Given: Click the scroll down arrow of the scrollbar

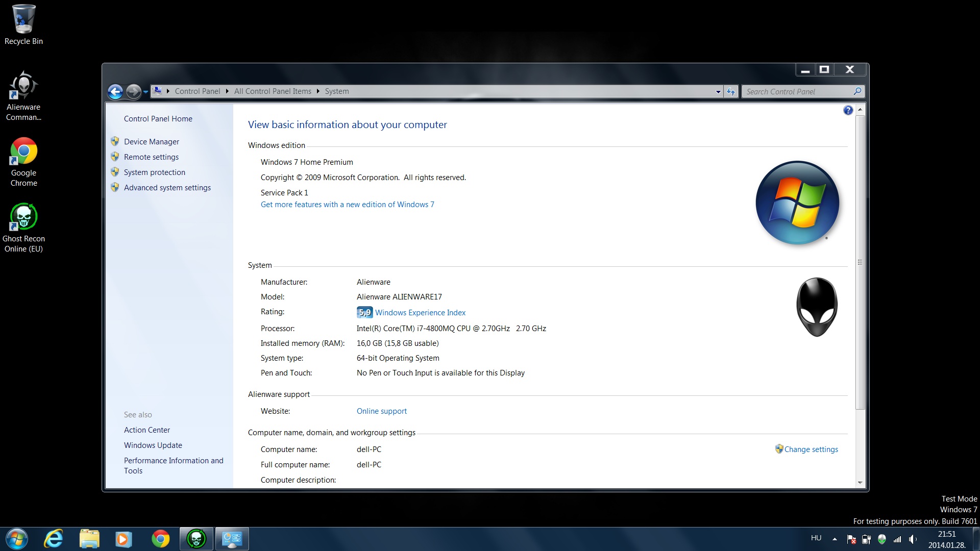Looking at the screenshot, I should pyautogui.click(x=860, y=482).
